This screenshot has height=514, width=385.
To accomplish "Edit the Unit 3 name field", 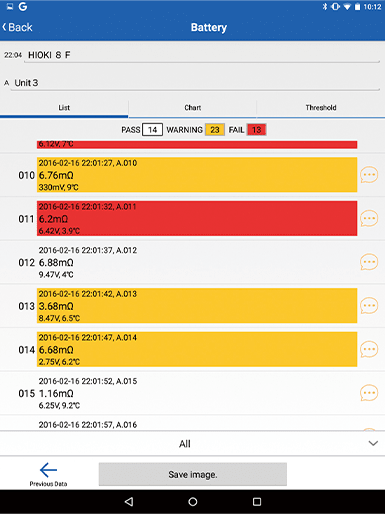I will tap(195, 83).
